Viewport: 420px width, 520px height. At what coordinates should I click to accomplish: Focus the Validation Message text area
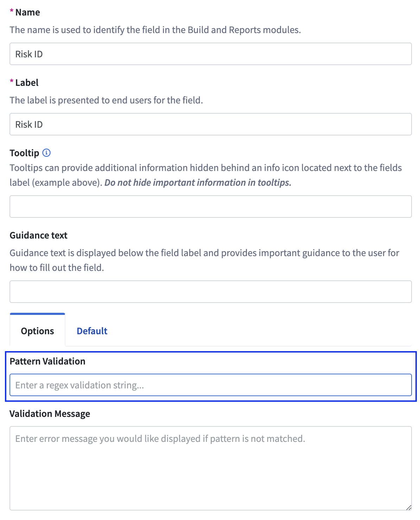coord(210,468)
